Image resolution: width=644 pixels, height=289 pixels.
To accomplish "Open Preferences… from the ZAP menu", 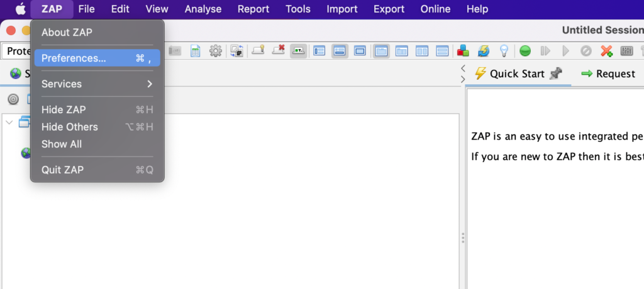I will (97, 58).
